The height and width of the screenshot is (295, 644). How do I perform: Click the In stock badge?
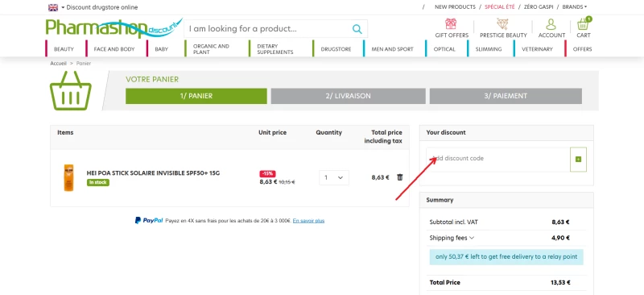[97, 182]
